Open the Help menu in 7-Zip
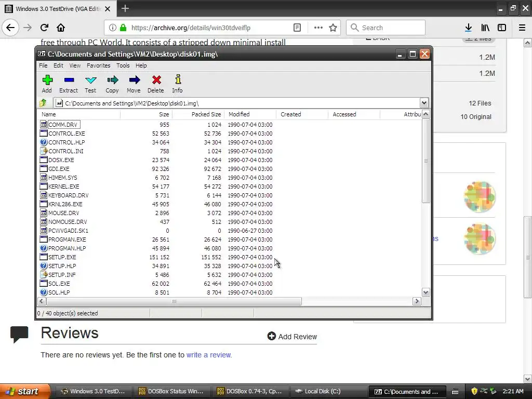Image resolution: width=532 pixels, height=399 pixels. 141,65
